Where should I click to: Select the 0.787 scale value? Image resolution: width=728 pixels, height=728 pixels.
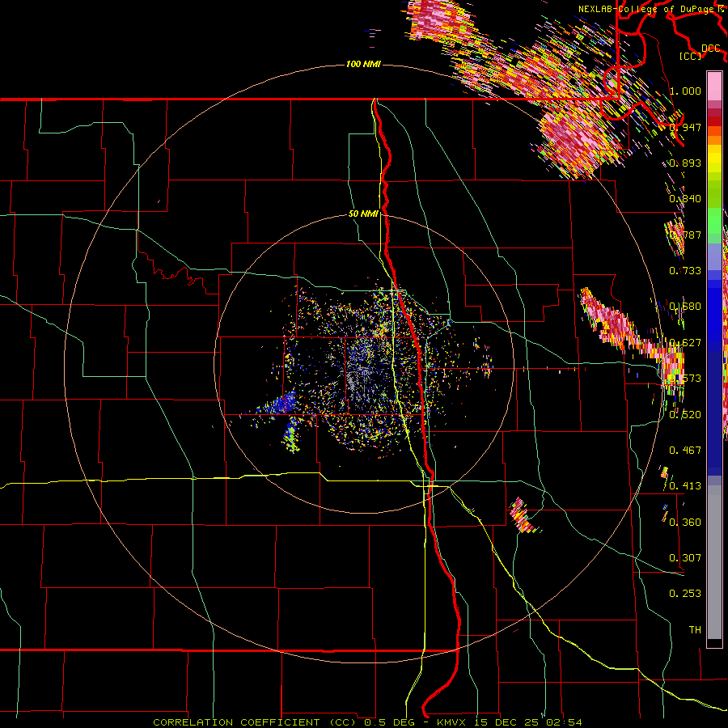(x=685, y=235)
